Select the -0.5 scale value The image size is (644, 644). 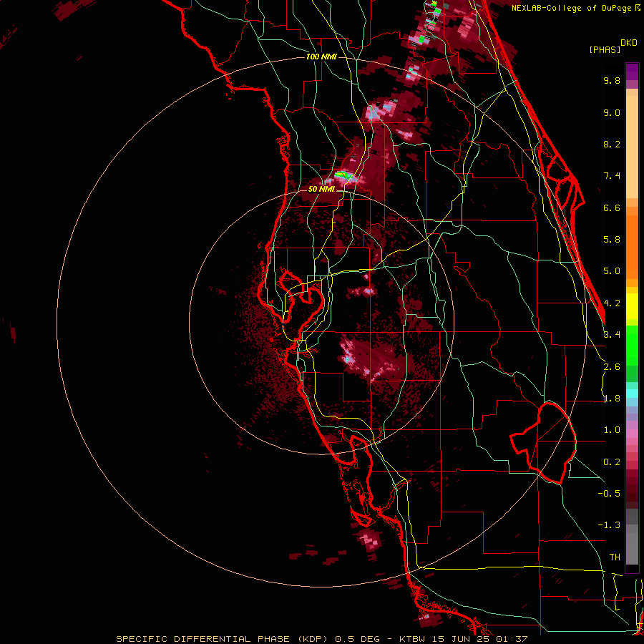click(x=609, y=494)
